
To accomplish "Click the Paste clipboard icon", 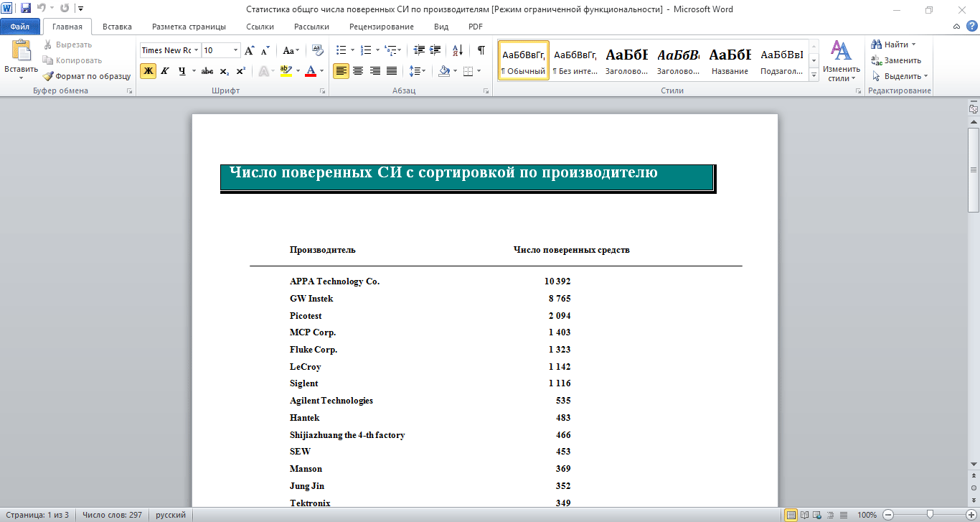I will click(21, 52).
